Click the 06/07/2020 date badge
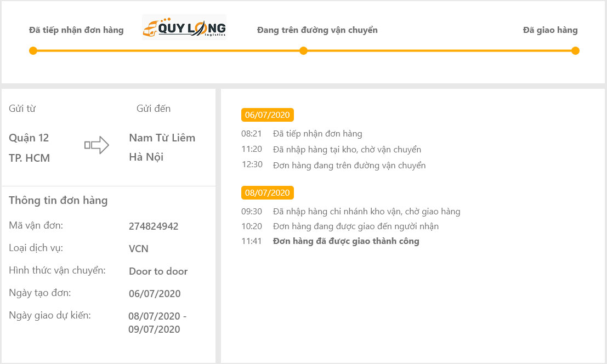The height and width of the screenshot is (364, 607). coord(268,115)
